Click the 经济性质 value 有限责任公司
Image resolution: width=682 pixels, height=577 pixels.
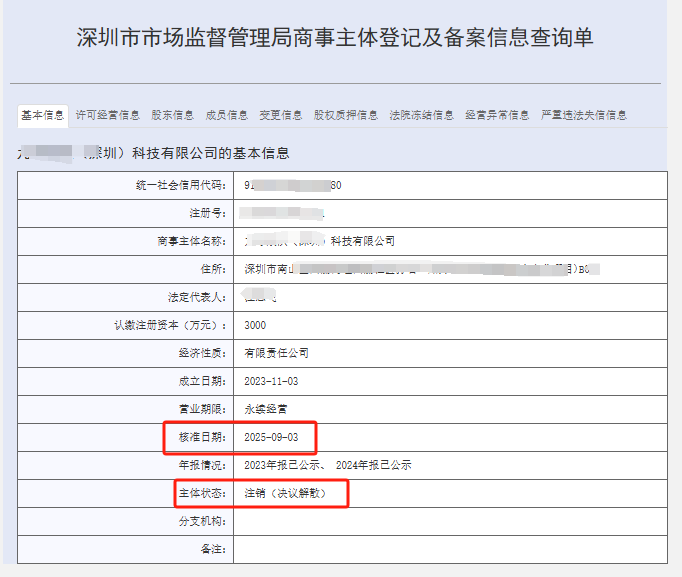click(276, 353)
